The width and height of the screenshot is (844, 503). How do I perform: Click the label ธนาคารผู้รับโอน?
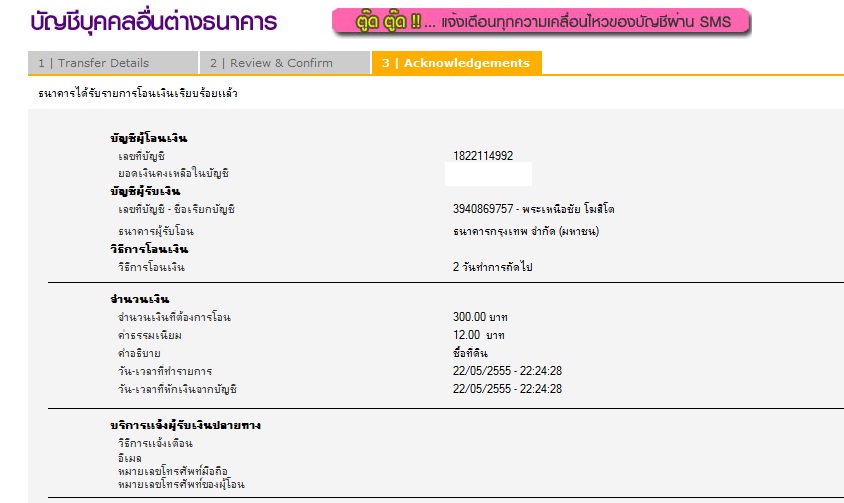(x=156, y=232)
